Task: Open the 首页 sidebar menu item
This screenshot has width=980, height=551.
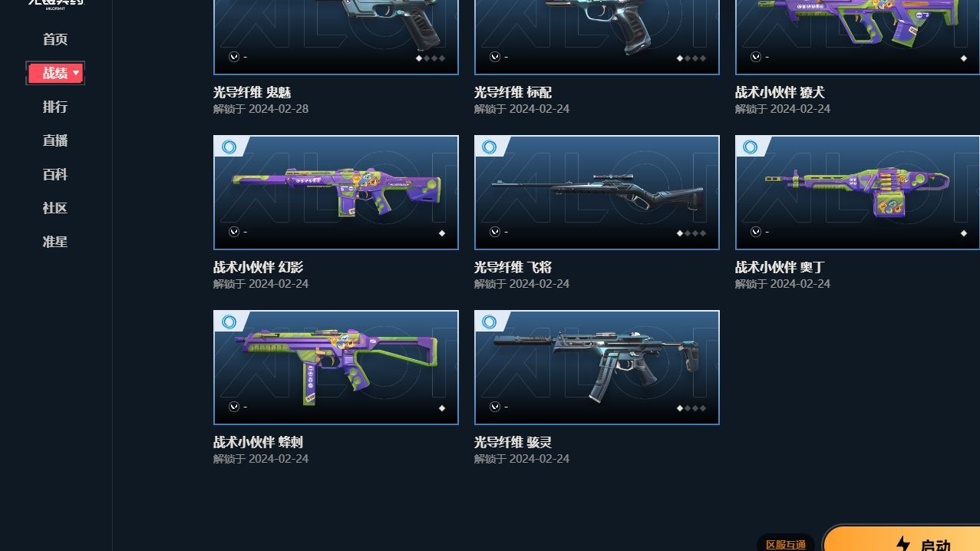Action: [55, 39]
